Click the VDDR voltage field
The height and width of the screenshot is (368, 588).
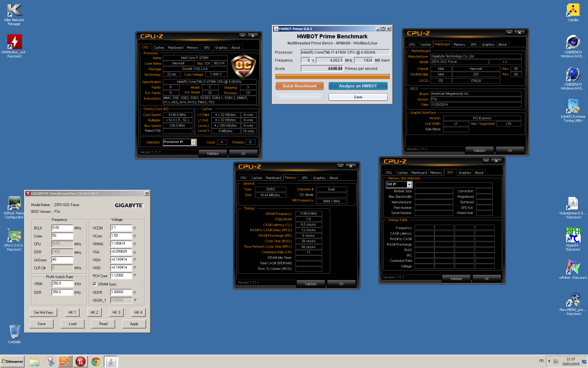coord(121,292)
